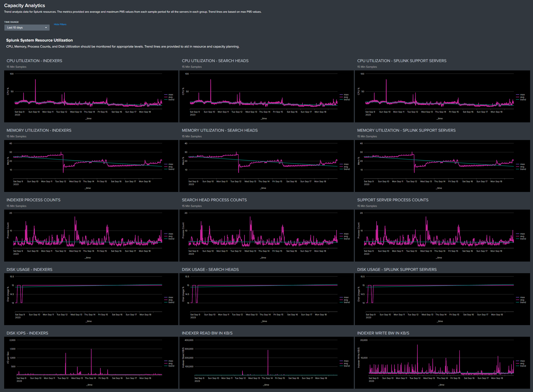533x392 pixels.
Task: Click MEMORY UTILIZATION - SPLUNK SUPPORT SERVERS panel title
Action: [x=406, y=130]
